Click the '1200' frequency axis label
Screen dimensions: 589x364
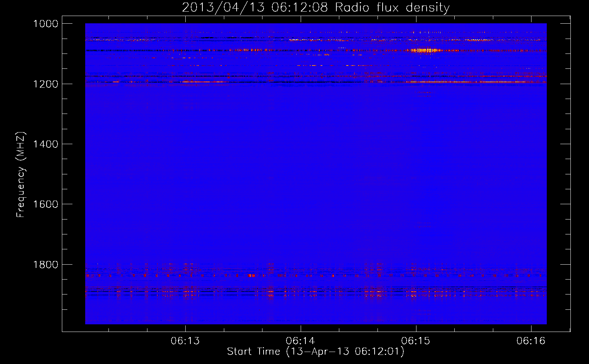point(46,84)
